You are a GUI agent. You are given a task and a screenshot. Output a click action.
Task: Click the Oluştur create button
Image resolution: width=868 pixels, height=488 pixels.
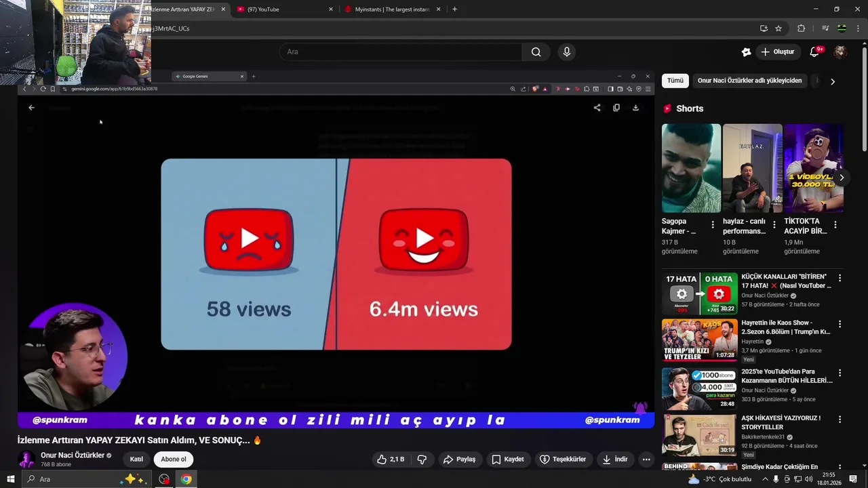(x=778, y=52)
